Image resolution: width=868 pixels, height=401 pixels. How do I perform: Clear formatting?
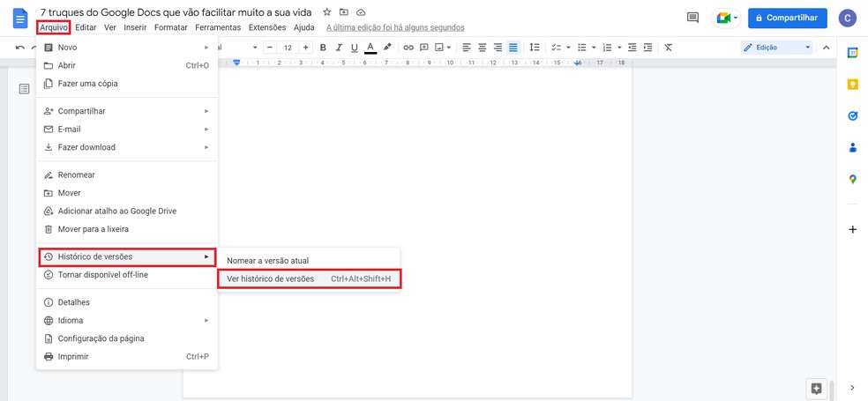668,48
